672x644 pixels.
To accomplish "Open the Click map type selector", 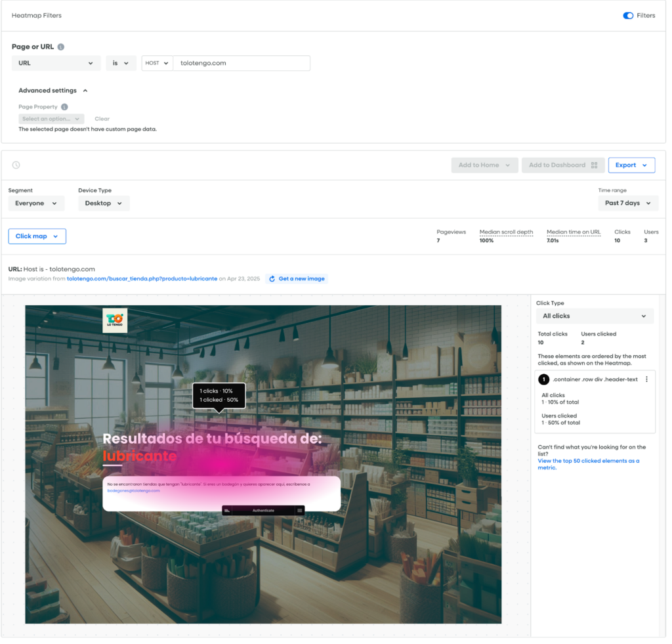I will click(37, 236).
